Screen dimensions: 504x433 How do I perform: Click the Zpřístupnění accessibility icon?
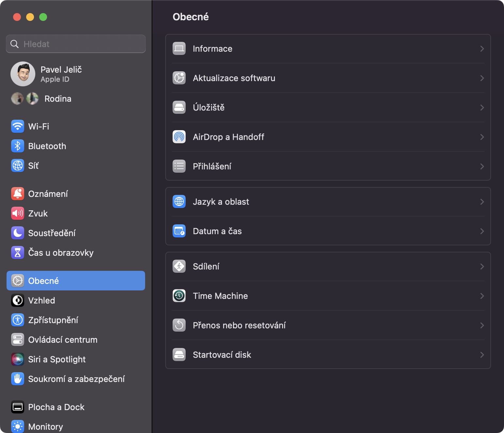tap(18, 320)
